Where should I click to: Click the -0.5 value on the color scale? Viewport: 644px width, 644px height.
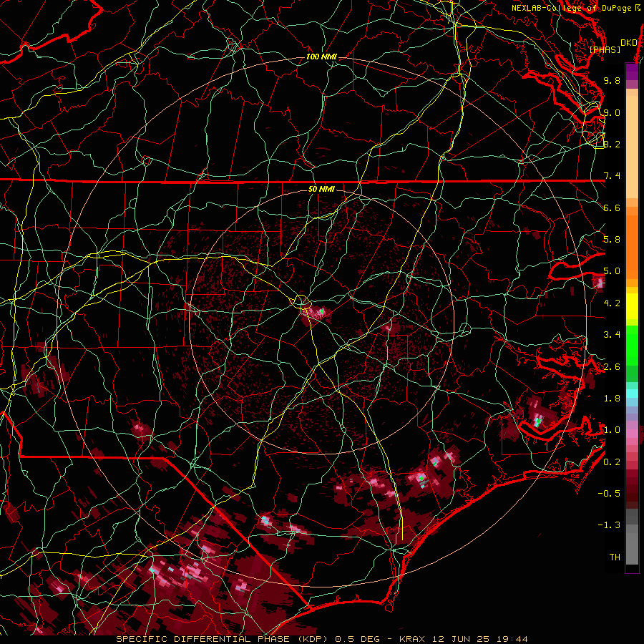[609, 494]
